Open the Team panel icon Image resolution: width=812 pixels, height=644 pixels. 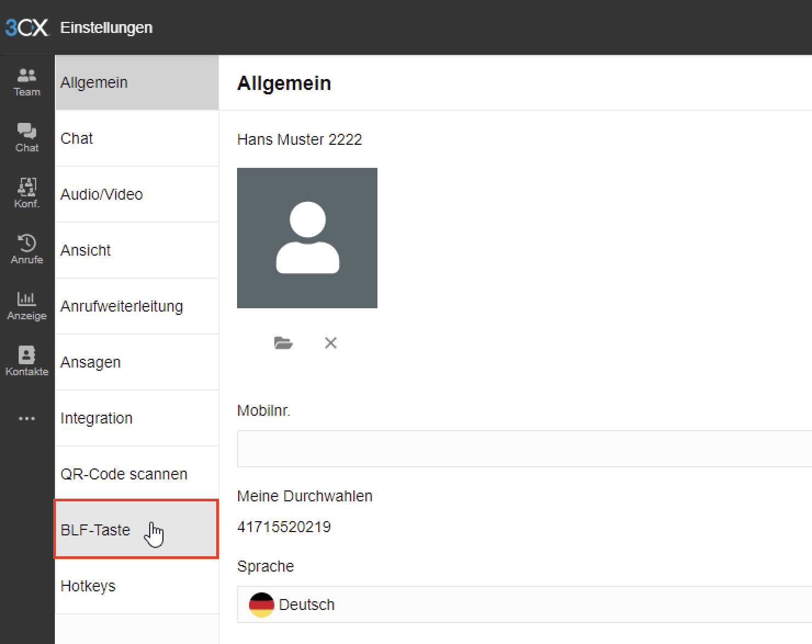point(27,82)
